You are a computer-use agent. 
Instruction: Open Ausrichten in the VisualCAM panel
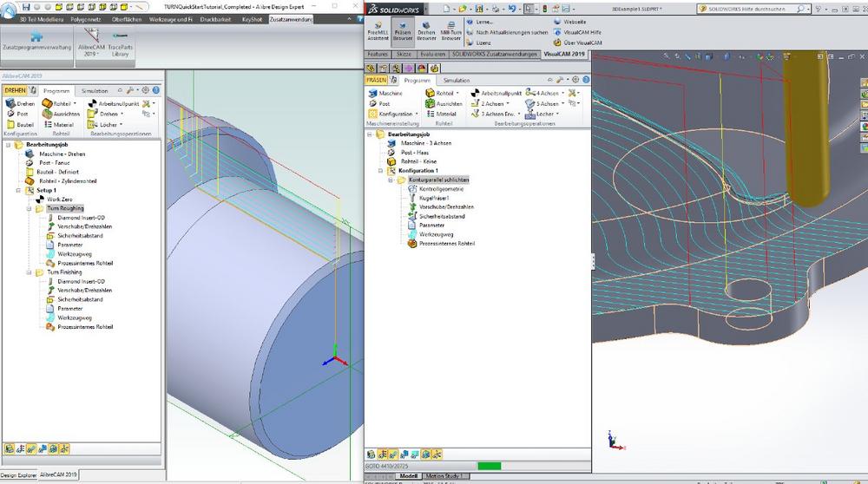point(443,103)
